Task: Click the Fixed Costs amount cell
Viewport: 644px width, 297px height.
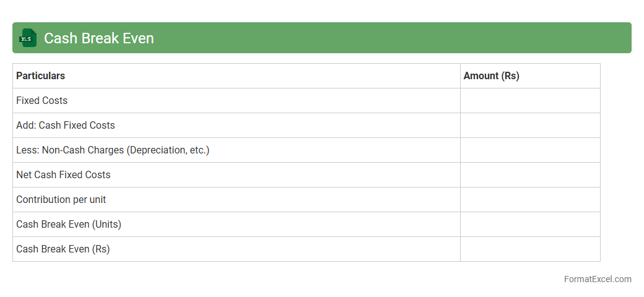Action: coord(530,100)
